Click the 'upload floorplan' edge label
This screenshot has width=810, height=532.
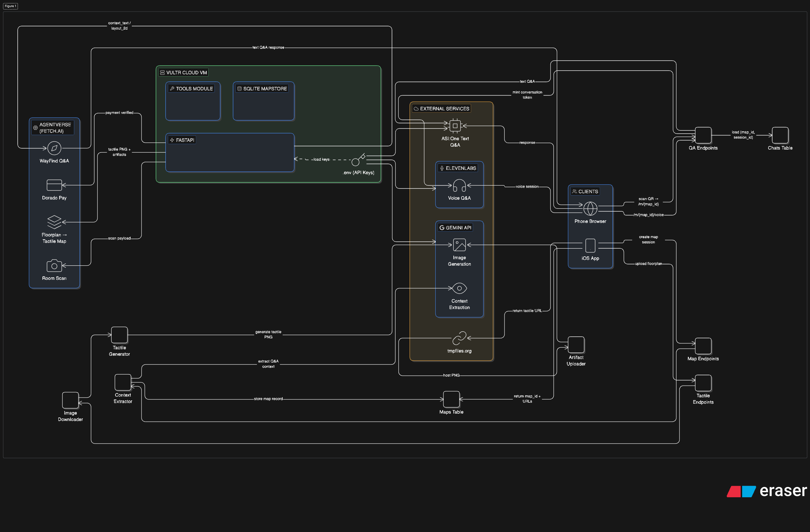point(648,264)
